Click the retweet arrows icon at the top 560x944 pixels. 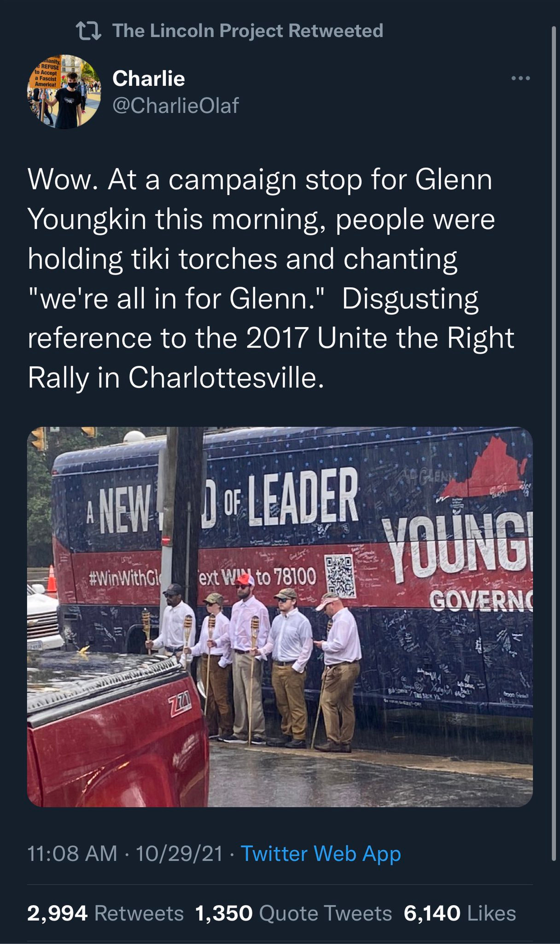(88, 31)
